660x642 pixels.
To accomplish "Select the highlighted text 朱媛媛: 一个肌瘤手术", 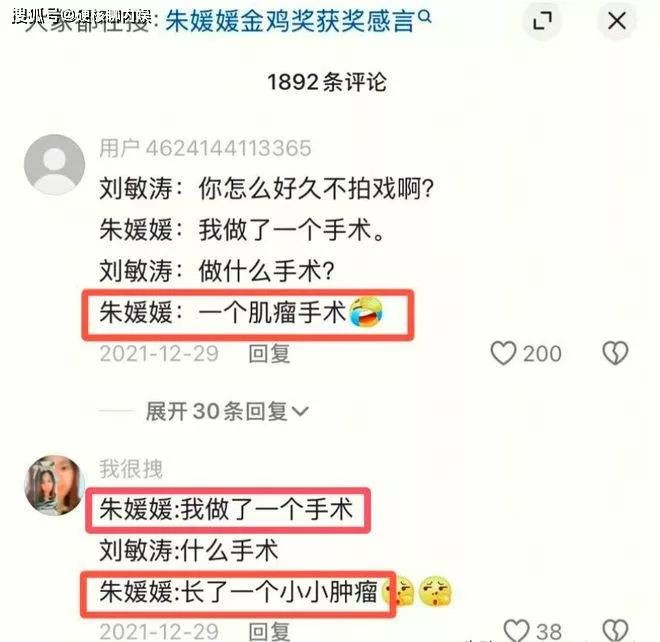I will pos(223,313).
